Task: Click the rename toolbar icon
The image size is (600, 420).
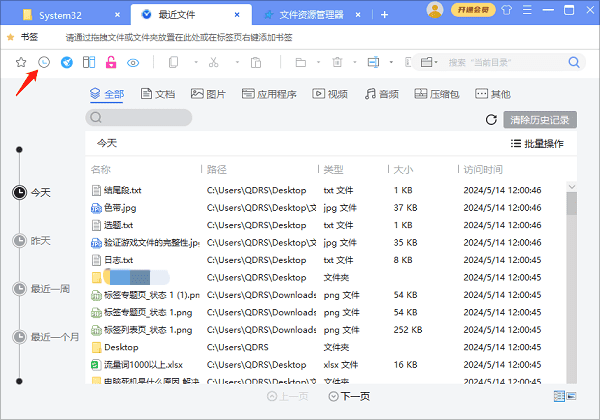Action: point(373,62)
